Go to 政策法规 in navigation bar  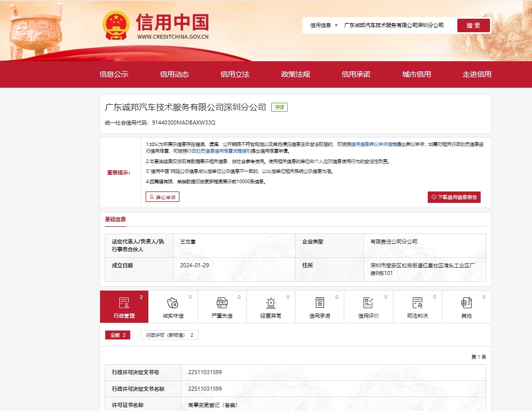point(296,74)
